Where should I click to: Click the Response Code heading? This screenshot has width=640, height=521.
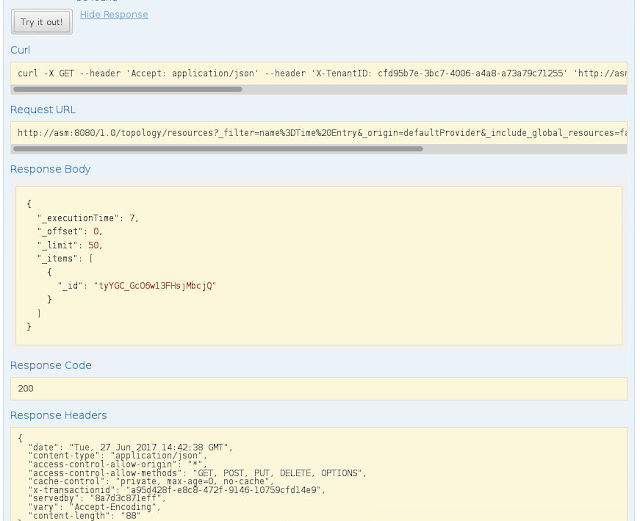[51, 365]
